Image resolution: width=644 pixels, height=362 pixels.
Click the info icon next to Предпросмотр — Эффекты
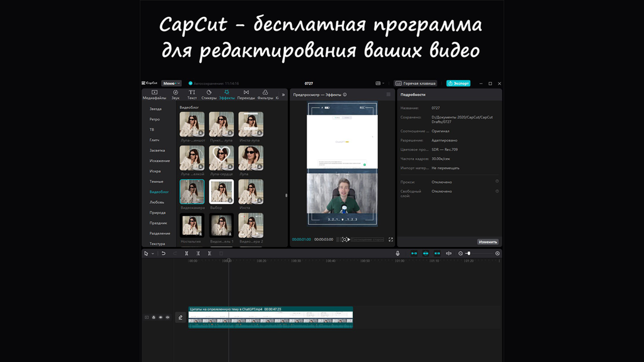pyautogui.click(x=345, y=94)
